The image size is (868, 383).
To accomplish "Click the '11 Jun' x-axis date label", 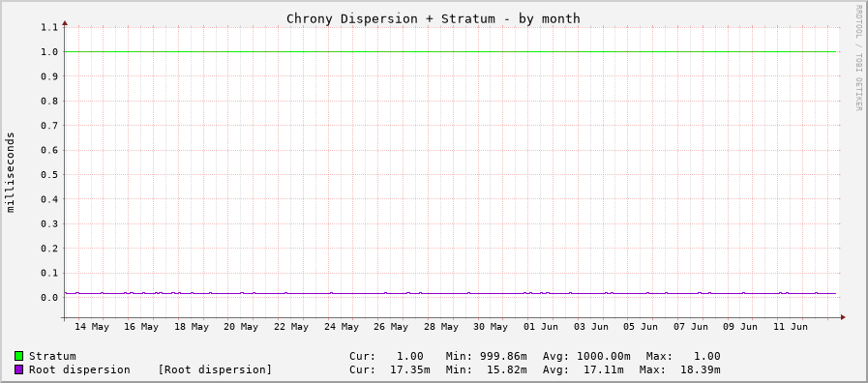I will tap(790, 327).
